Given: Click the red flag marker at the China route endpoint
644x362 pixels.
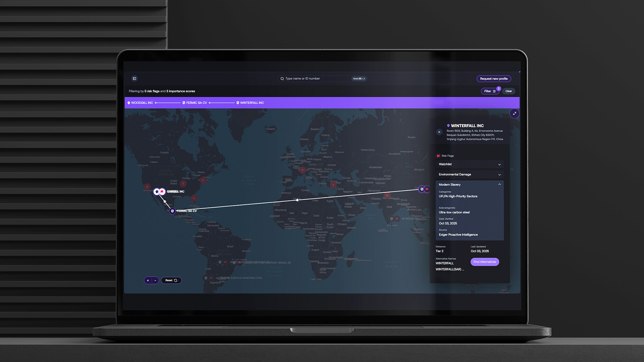Looking at the screenshot, I should pos(427,189).
